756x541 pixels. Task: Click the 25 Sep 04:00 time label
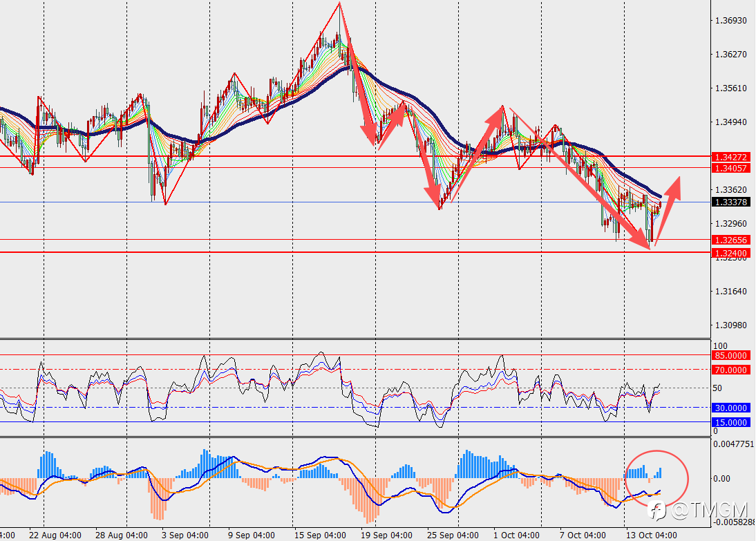(453, 535)
